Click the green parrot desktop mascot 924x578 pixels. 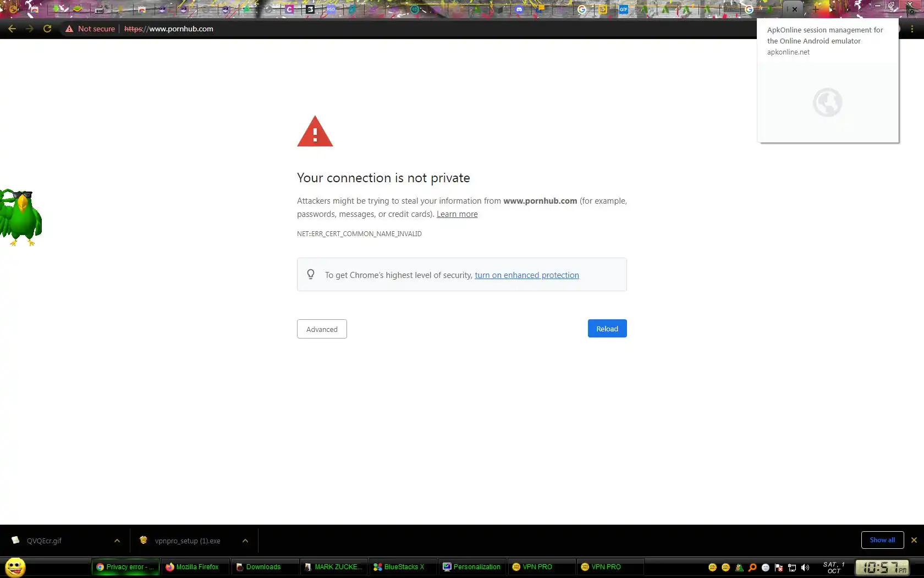[x=21, y=217]
